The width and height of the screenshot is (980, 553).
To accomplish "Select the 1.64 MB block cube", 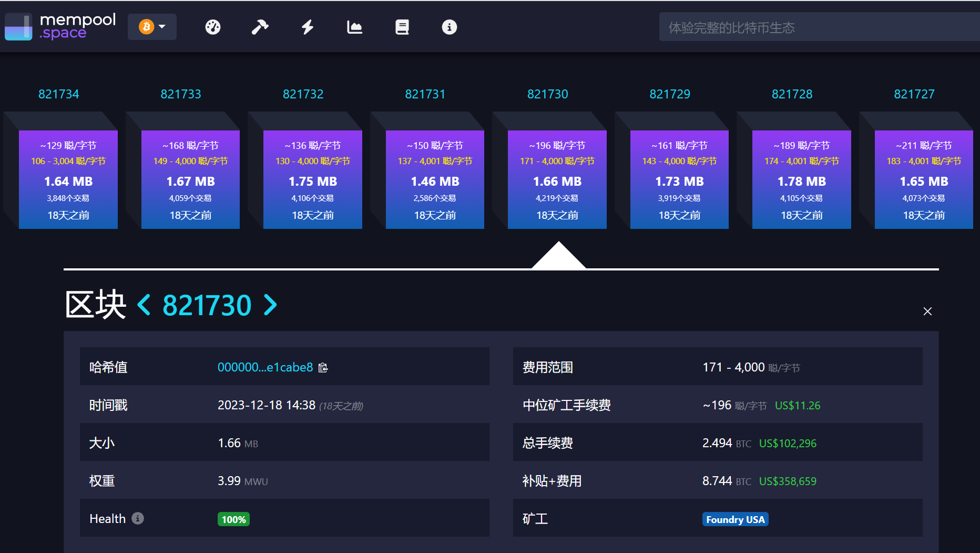I will coord(68,179).
